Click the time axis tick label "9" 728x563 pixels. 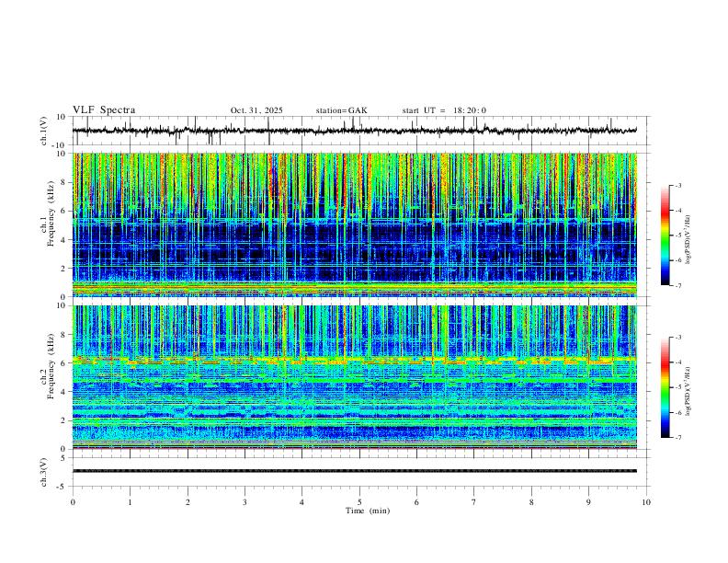588,502
